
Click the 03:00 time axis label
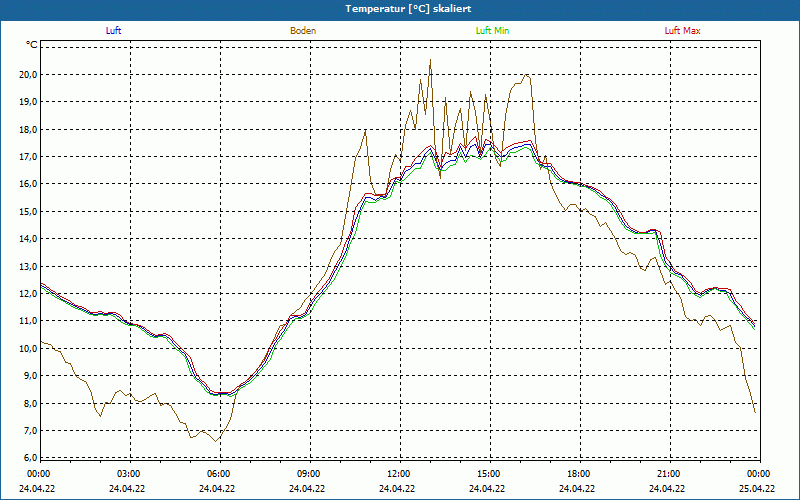[x=130, y=474]
